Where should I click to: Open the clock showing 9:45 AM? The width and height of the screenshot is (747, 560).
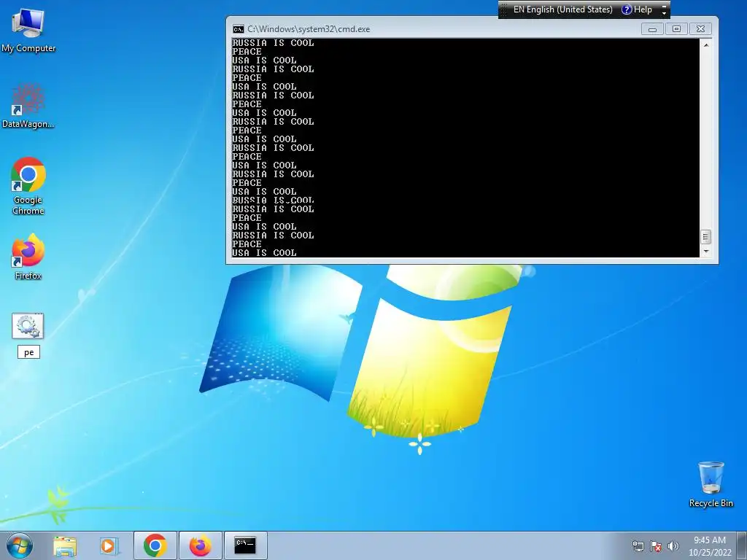click(x=709, y=546)
